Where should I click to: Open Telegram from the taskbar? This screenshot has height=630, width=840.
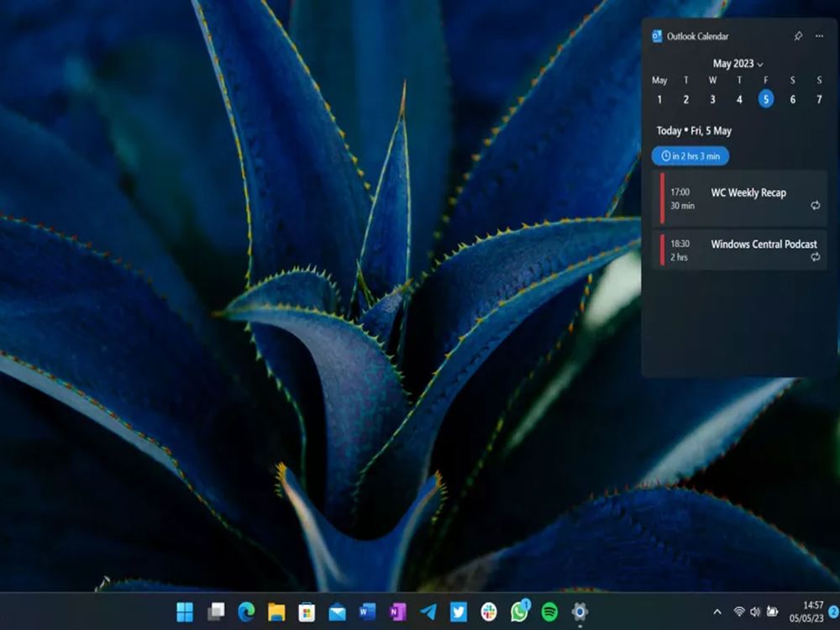[x=428, y=614]
